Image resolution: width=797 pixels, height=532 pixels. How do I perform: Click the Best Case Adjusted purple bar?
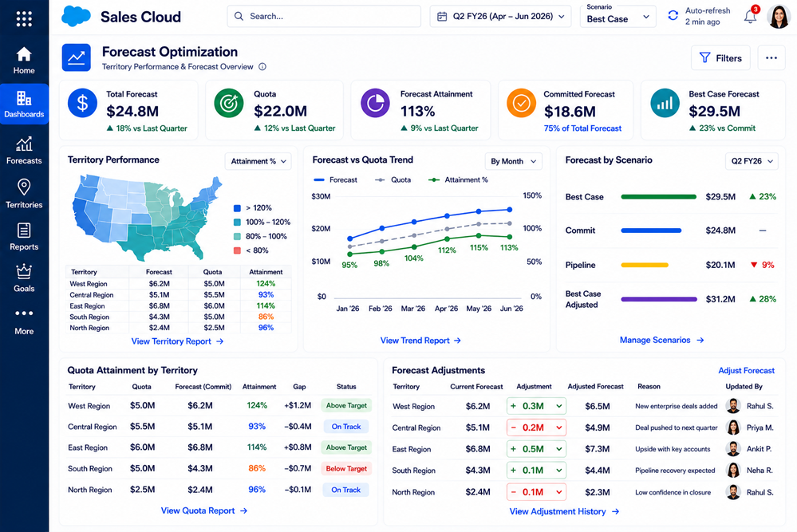click(659, 299)
